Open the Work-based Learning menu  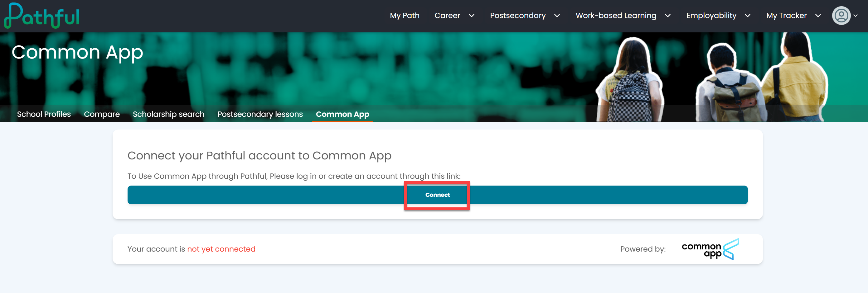(616, 16)
